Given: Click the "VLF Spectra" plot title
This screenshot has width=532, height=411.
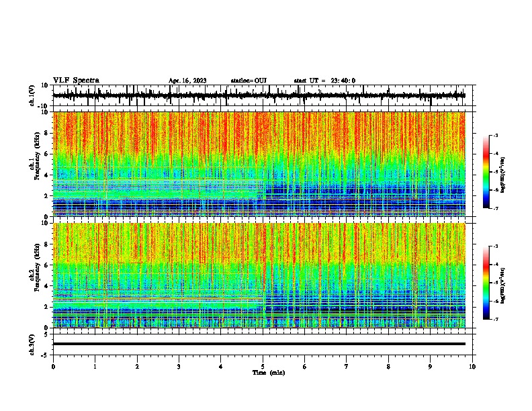Looking at the screenshot, I should [x=76, y=81].
